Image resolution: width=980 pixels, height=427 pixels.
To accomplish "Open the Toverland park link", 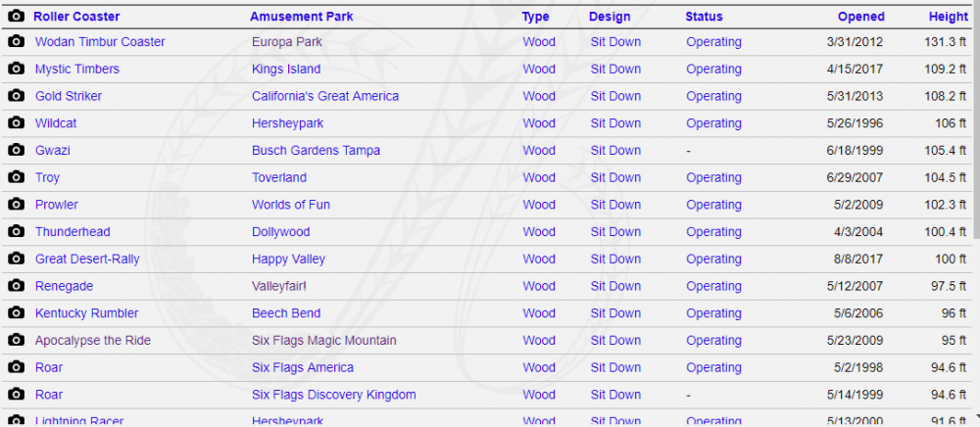I will (x=278, y=177).
